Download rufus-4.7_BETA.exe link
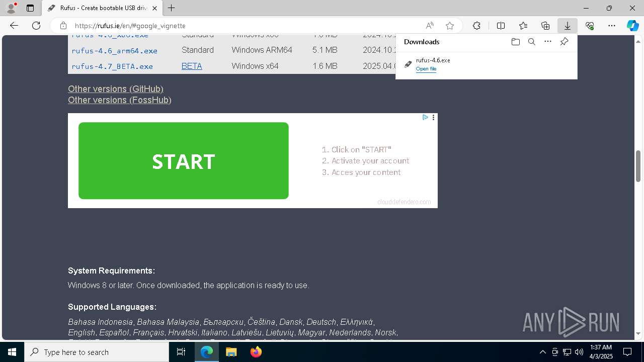The height and width of the screenshot is (362, 644). pyautogui.click(x=112, y=66)
